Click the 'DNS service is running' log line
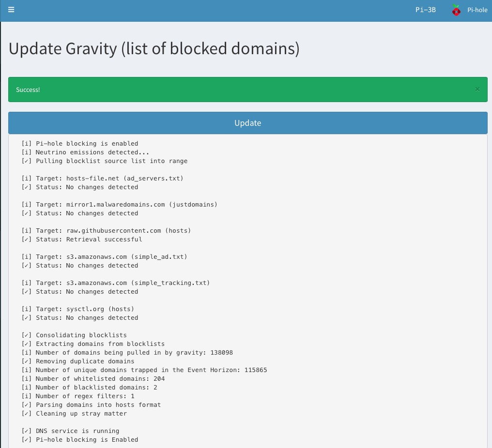Viewport: 492px width, 448px height. pyautogui.click(x=70, y=431)
